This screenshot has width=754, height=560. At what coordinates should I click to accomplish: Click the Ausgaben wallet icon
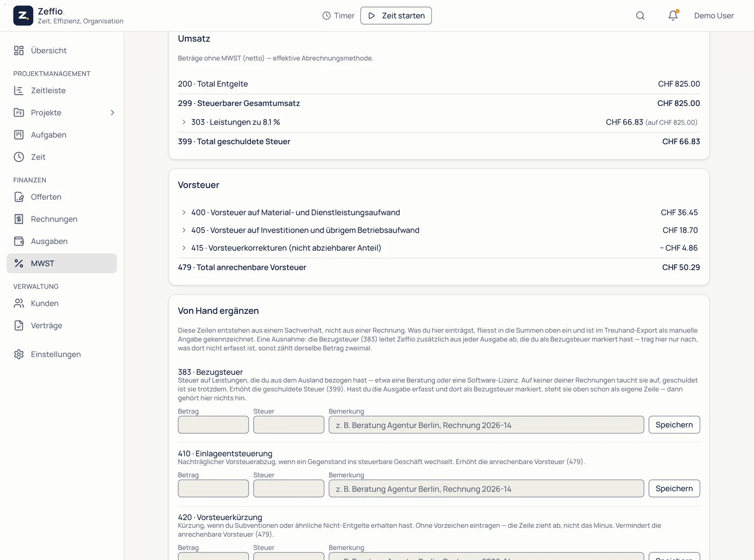tap(19, 241)
